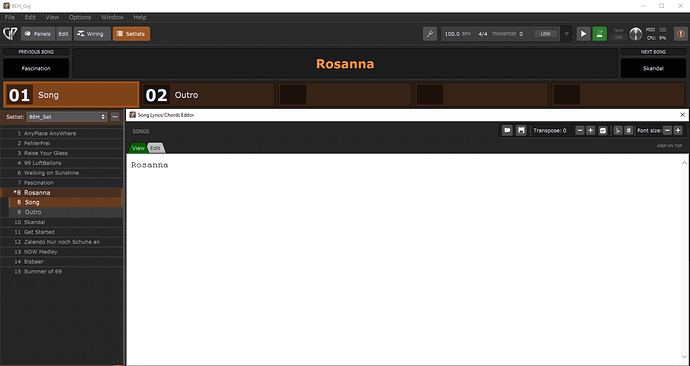This screenshot has width=690, height=366.
Task: Click the lyrics scrollbar up arrow
Action: (684, 163)
